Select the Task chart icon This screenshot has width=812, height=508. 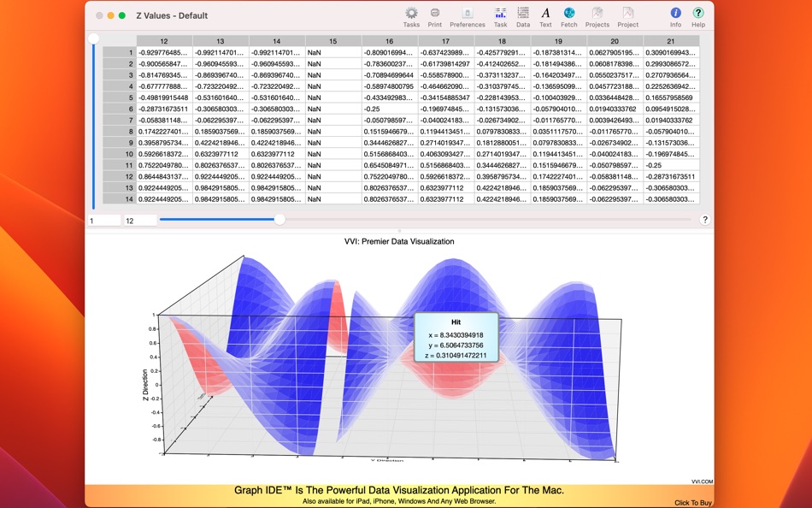pos(500,14)
